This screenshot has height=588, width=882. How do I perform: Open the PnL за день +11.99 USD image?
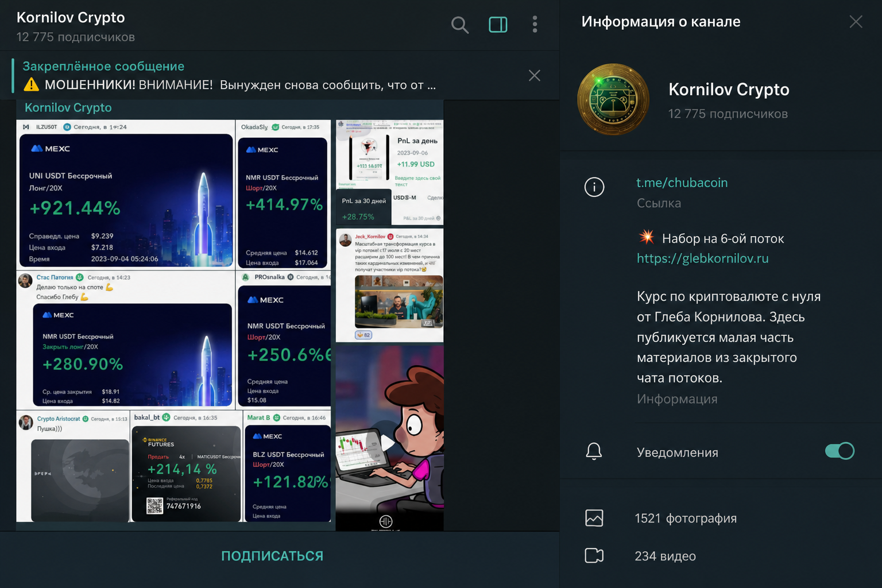coord(390,173)
